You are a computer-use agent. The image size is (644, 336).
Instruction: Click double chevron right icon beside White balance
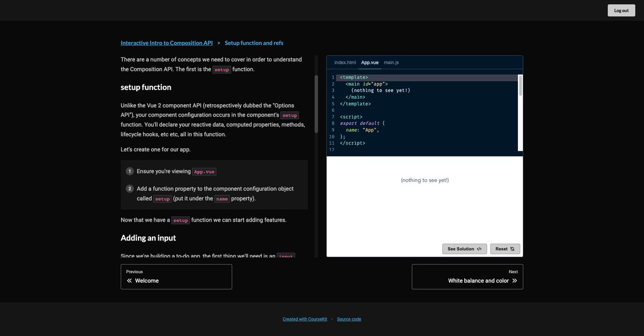click(515, 281)
